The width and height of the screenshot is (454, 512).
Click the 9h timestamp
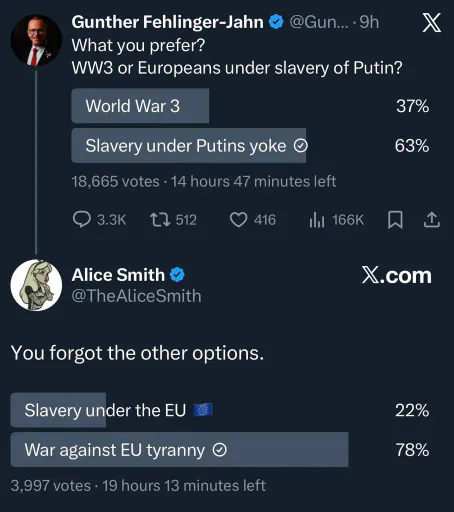point(369,22)
